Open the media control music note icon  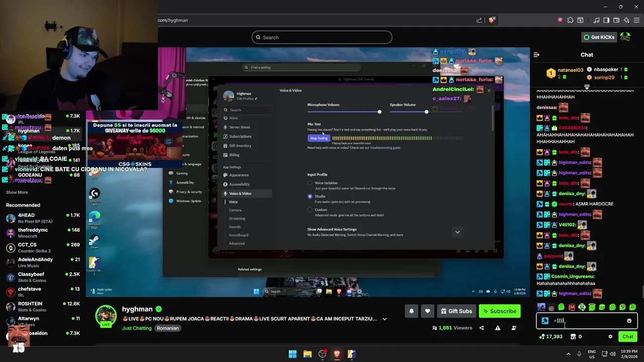(x=597, y=20)
